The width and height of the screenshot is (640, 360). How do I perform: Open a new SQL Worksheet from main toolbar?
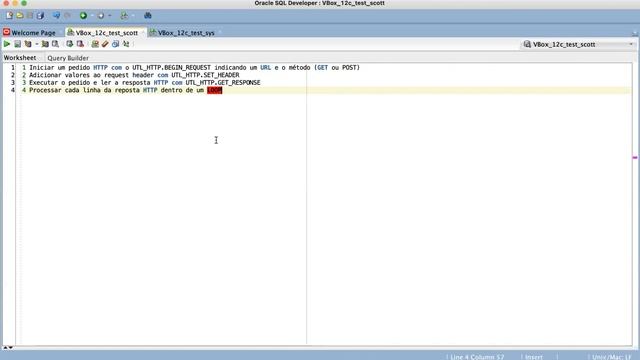point(124,16)
